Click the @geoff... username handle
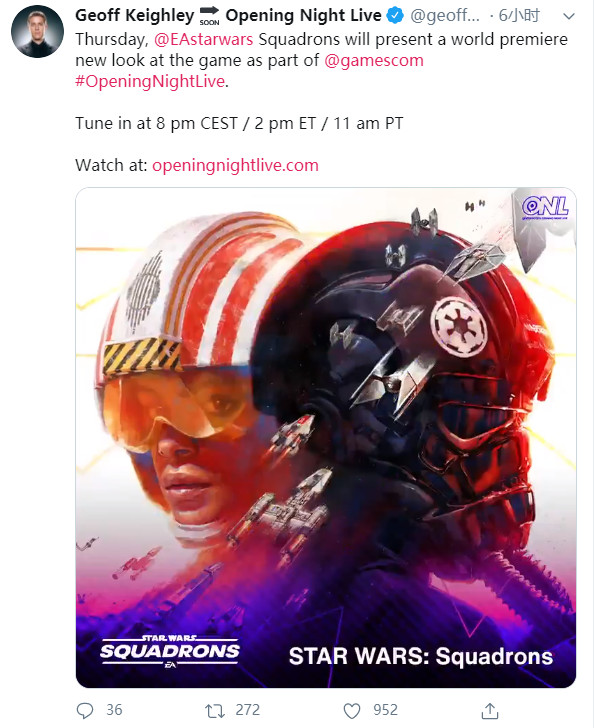This screenshot has width=594, height=728. 445,16
